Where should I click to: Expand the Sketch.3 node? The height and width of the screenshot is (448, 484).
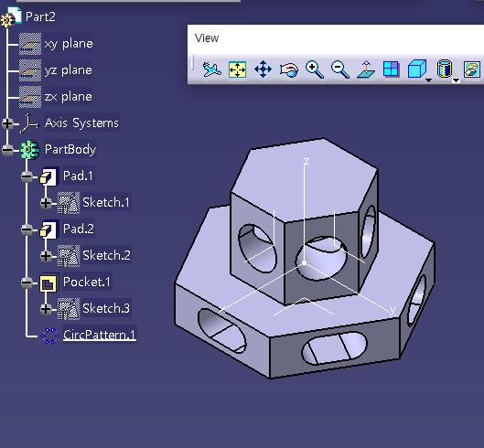tap(46, 309)
